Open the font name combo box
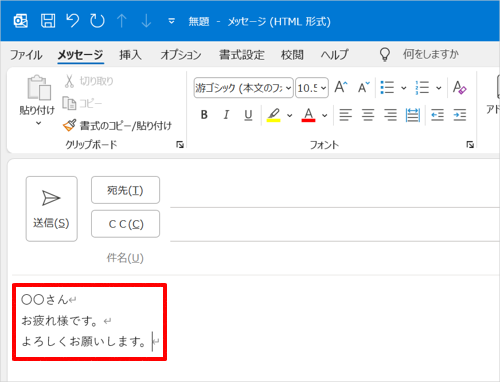This screenshot has width=500, height=382. (x=243, y=88)
